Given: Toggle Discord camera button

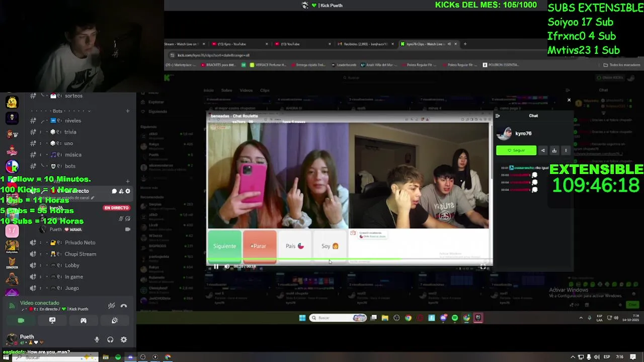Looking at the screenshot, I should click(x=21, y=320).
